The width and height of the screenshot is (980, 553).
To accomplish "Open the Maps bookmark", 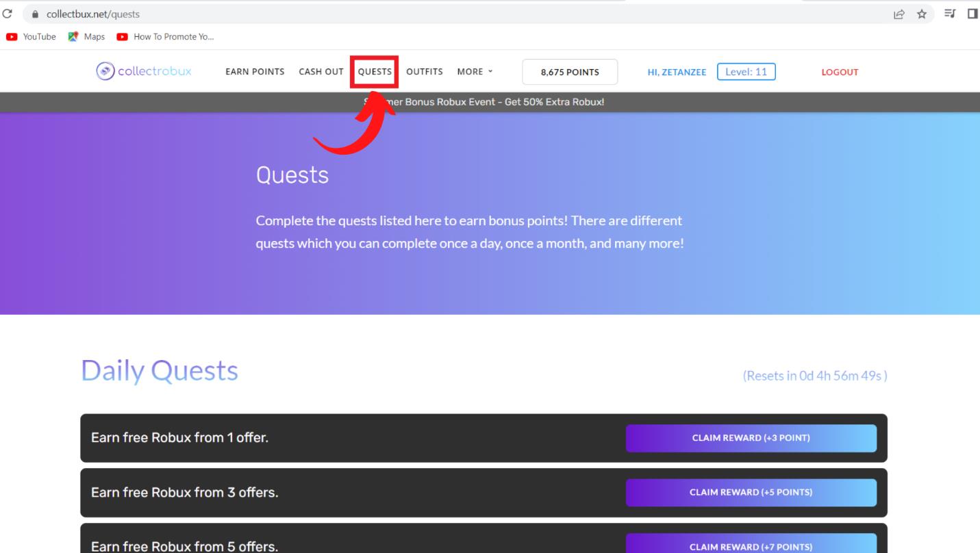I will click(86, 37).
